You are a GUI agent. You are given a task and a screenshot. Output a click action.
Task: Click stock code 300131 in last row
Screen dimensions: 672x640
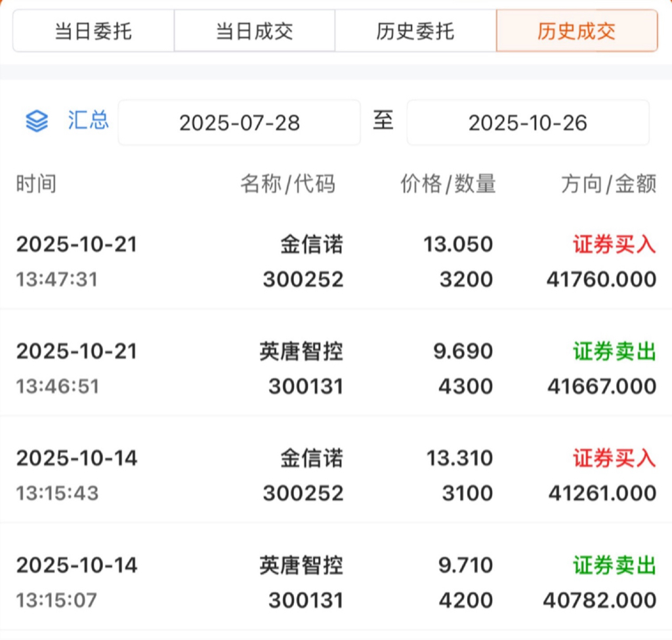[306, 600]
